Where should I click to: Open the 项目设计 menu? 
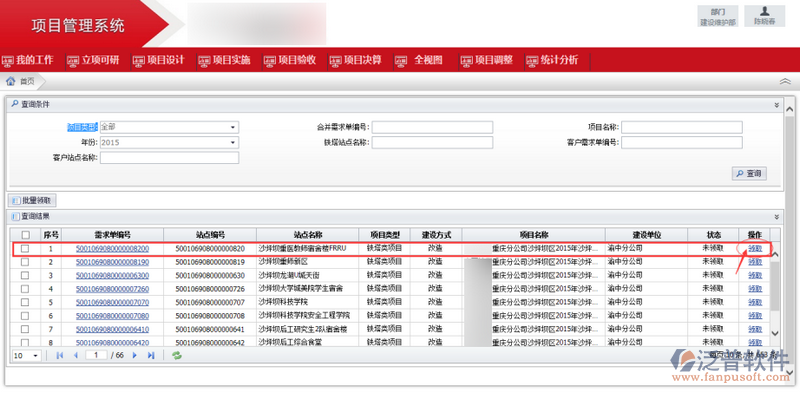160,60
